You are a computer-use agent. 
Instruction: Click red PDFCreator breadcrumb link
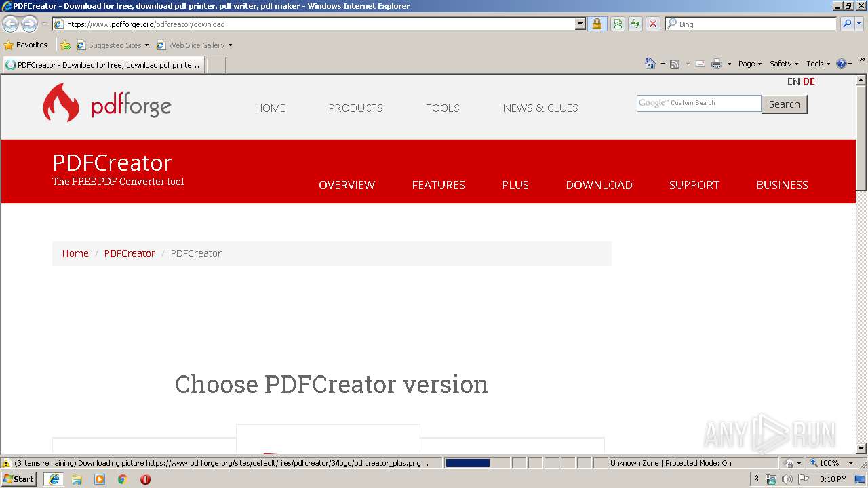point(130,253)
